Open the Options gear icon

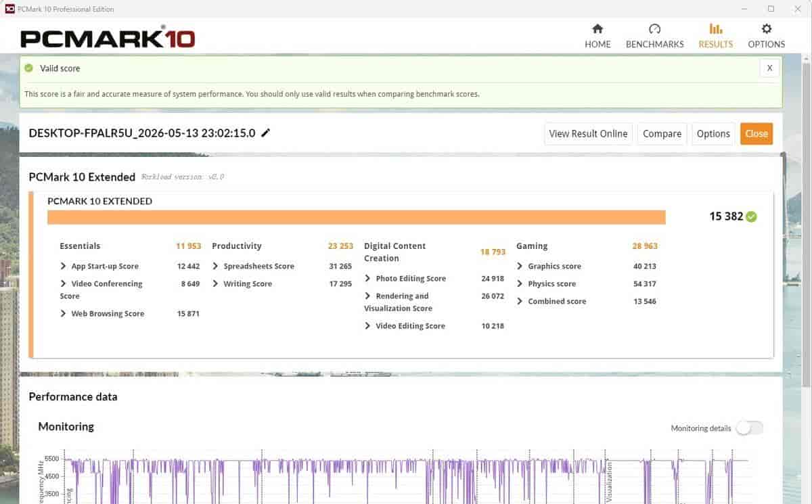[766, 29]
